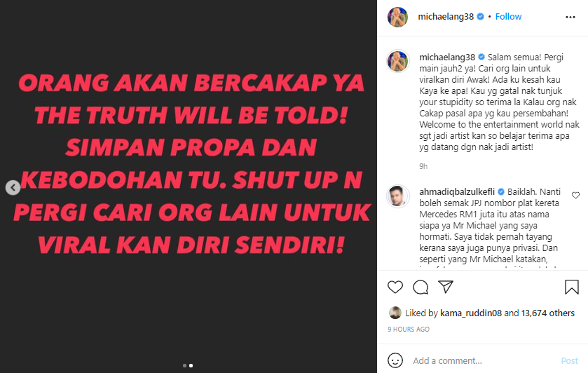The height and width of the screenshot is (373, 588).
Task: Open michaelang38 username in header
Action: 446,17
